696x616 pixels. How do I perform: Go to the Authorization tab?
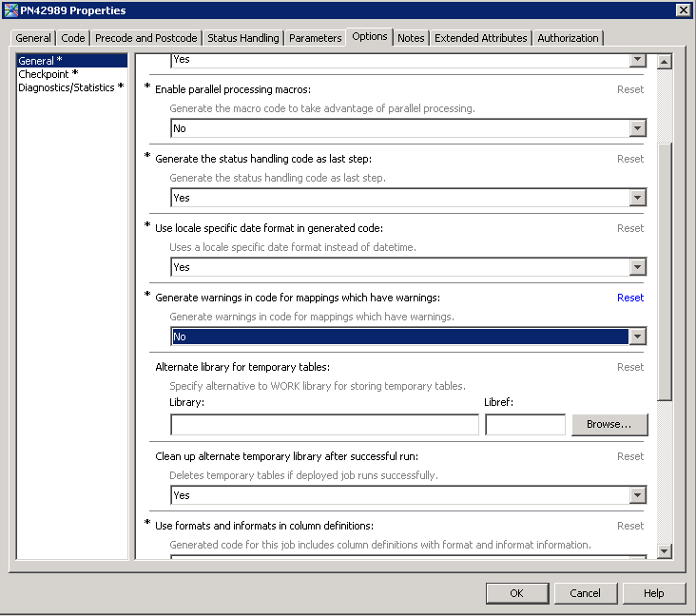tap(568, 38)
